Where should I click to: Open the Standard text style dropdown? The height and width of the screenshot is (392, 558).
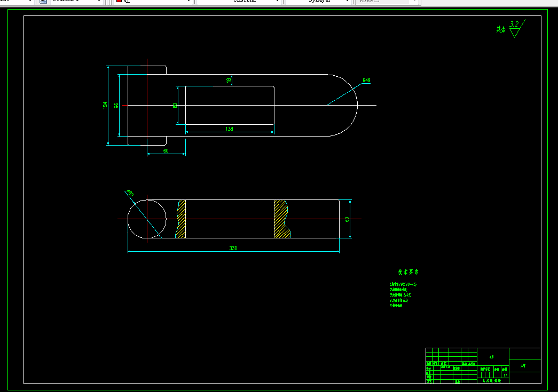(x=76, y=2)
